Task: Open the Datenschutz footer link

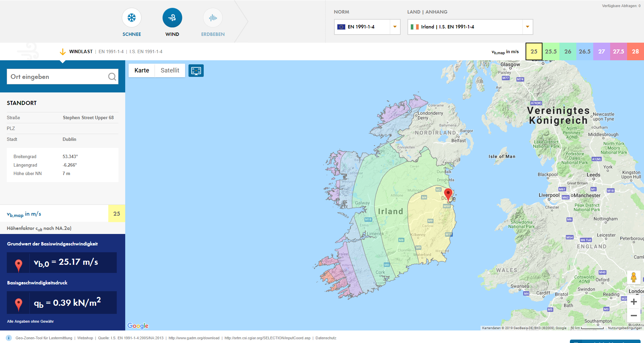Action: (326, 338)
